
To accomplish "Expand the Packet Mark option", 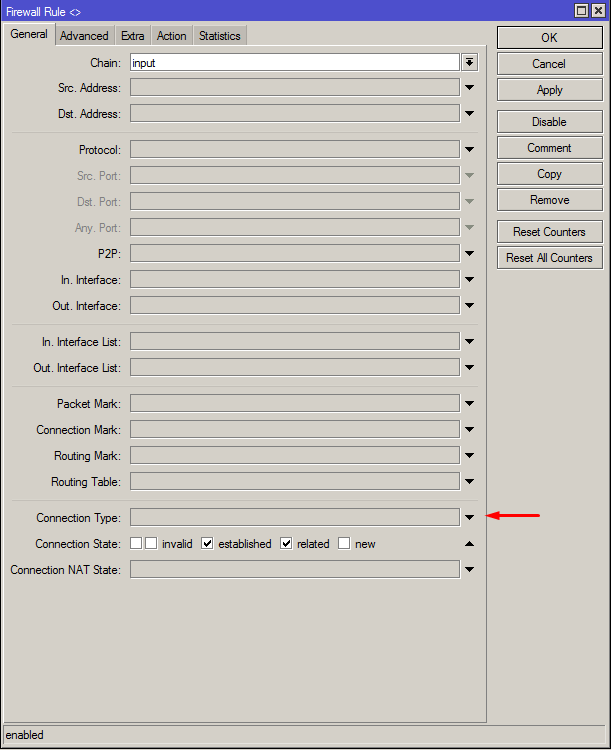I will pos(469,403).
